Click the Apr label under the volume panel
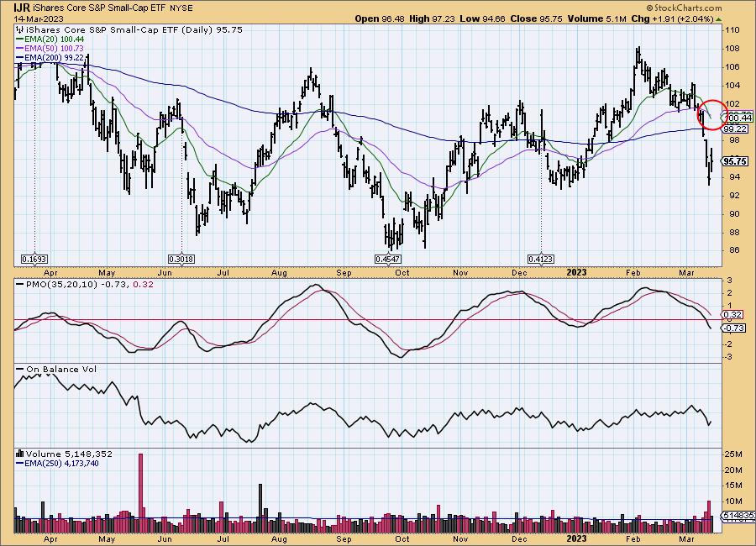Viewport: 756px width, 546px height. [x=50, y=539]
